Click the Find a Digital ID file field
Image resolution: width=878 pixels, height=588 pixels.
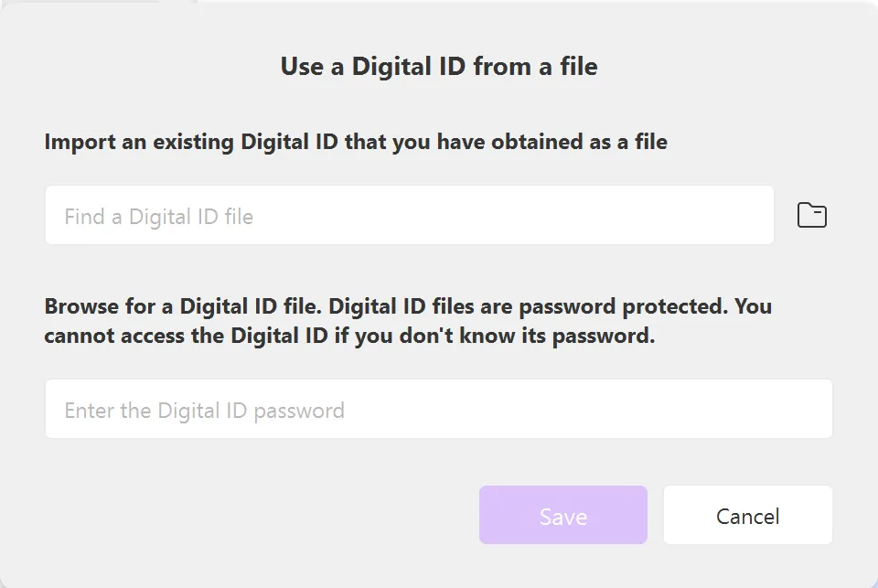[409, 216]
